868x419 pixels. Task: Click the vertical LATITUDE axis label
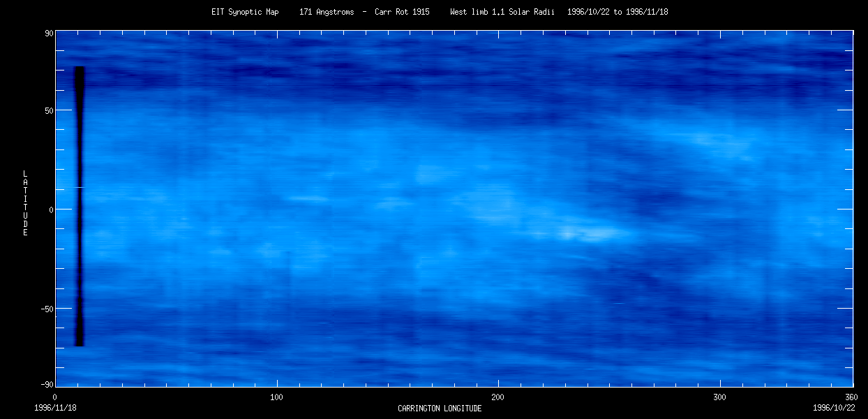pos(25,203)
